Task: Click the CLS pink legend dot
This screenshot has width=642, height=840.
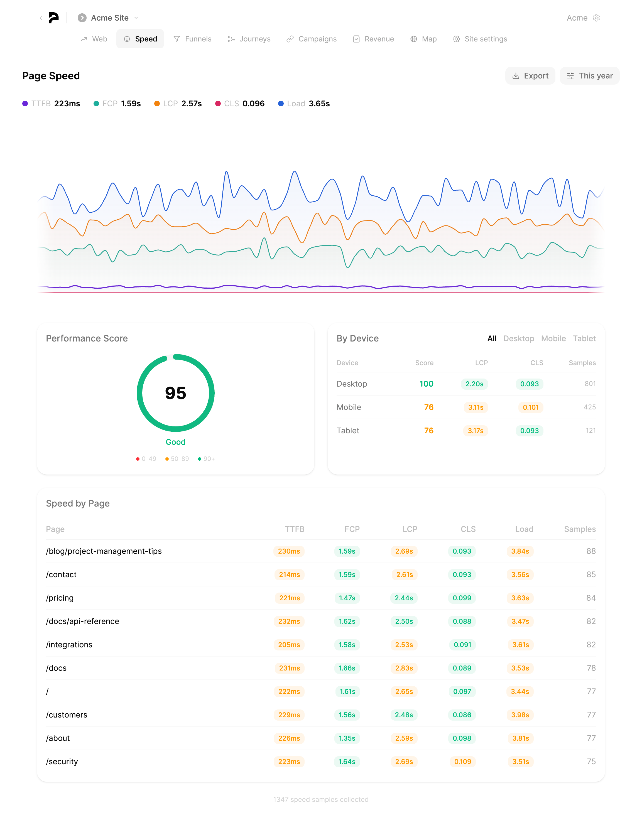Action: [x=218, y=104]
